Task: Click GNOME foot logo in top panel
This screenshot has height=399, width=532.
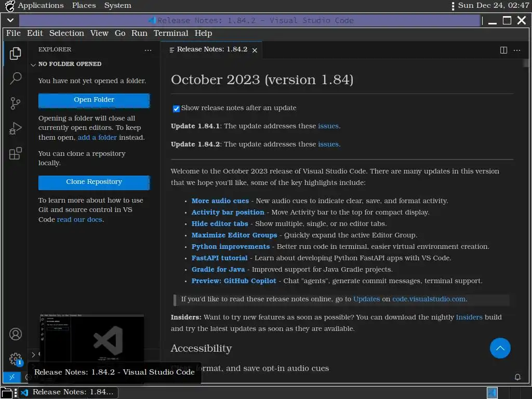Action: click(9, 6)
